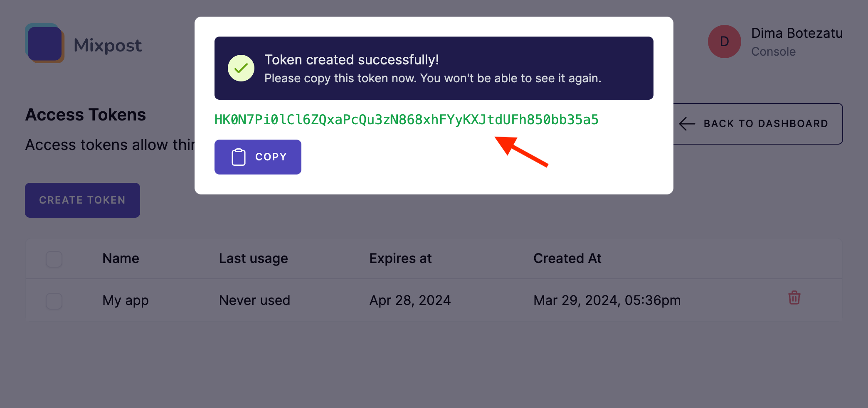Click the Name column header
This screenshot has height=408, width=868.
(x=121, y=258)
